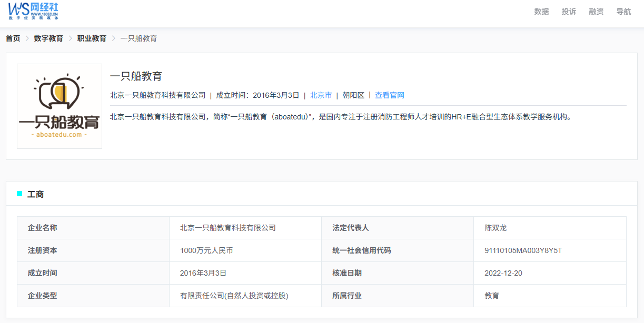Viewport: 644px width, 323px height.
Task: Open the 融资 menu in top navigation
Action: click(596, 12)
